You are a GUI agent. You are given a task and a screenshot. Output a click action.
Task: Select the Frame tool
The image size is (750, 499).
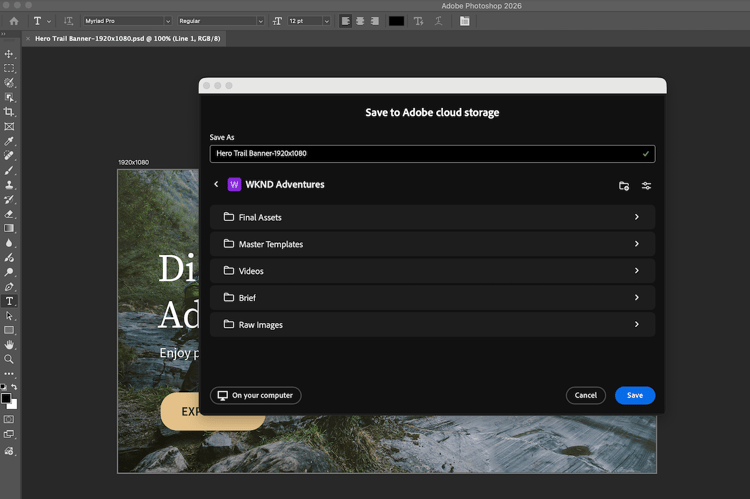click(9, 127)
